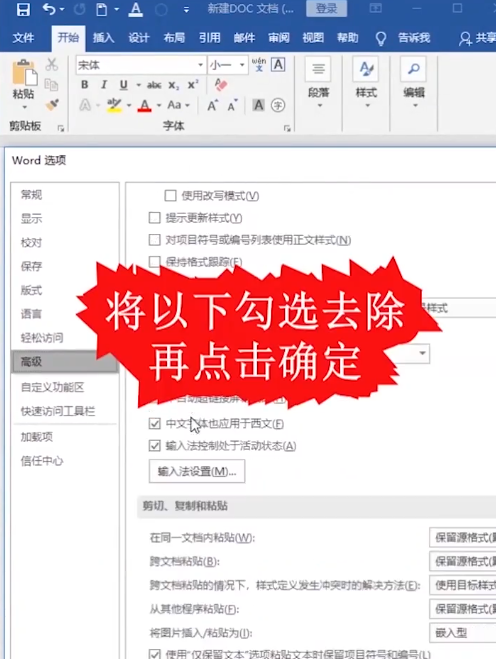Toggle Italic formatting
This screenshot has height=659, width=496.
[x=103, y=85]
